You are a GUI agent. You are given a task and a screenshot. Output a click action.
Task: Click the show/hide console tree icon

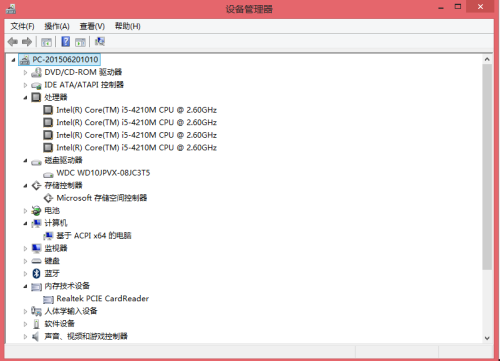46,42
